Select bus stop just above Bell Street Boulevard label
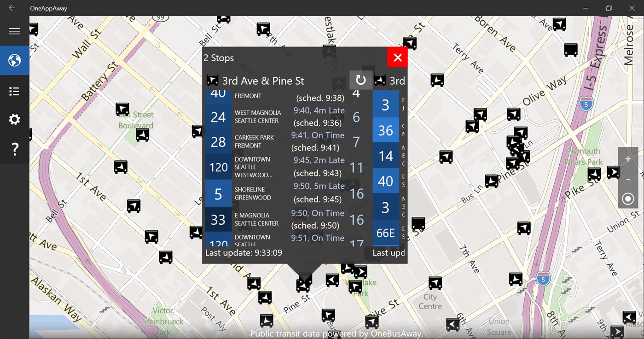The image size is (644, 339). coord(122,109)
